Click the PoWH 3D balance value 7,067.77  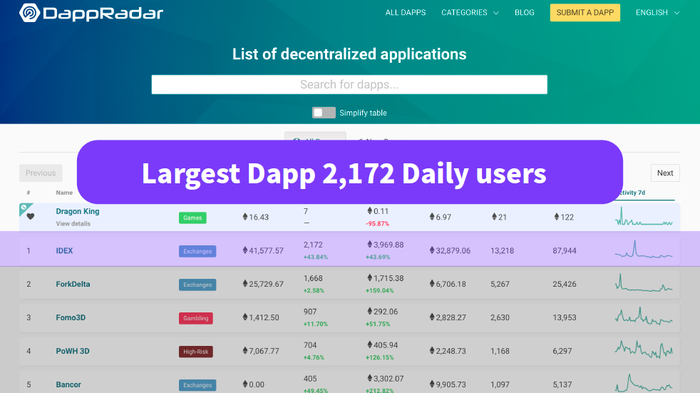261,351
